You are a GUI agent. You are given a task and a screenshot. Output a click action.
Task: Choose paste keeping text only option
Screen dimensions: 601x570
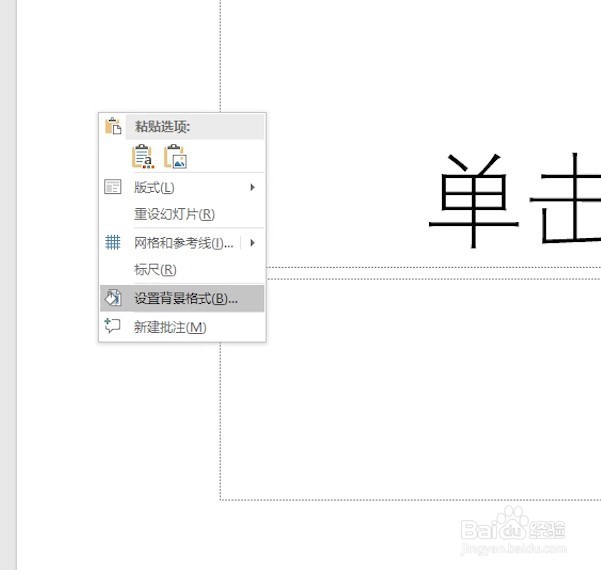(x=143, y=156)
